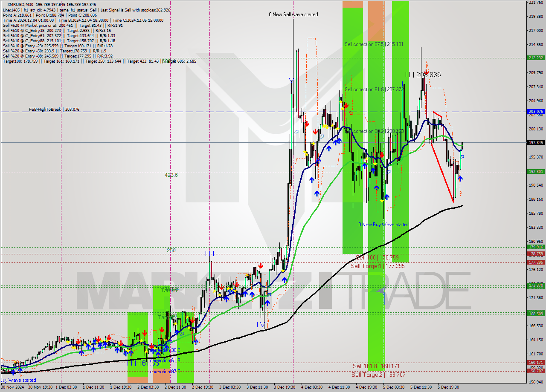The height and width of the screenshot is (392, 546).
Task: Click the '5 Dec 11:30' time axis label
Action: tap(421, 387)
